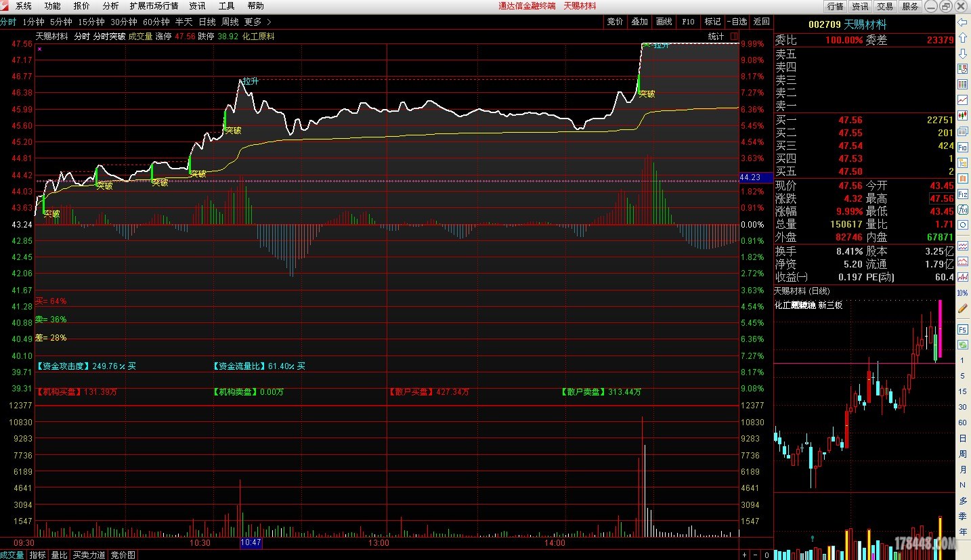Select the 指标 bottom tab

pos(37,555)
